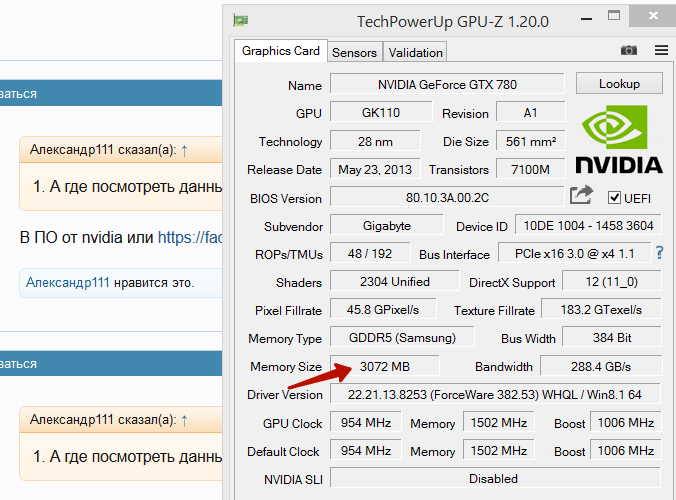
Task: Click Device ID field 10DE 1004 - 1458 3604
Action: coord(588,225)
